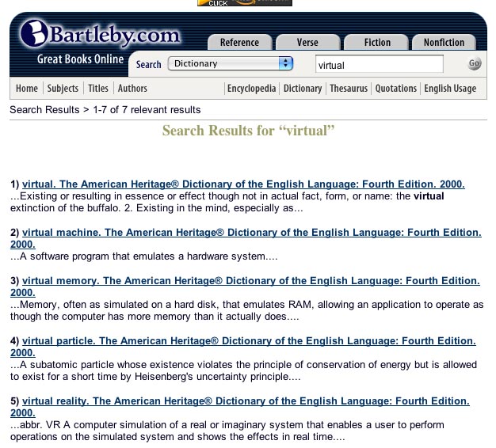Click the "Search" label beside the dropdown
This screenshot has height=448, width=496.
point(148,64)
